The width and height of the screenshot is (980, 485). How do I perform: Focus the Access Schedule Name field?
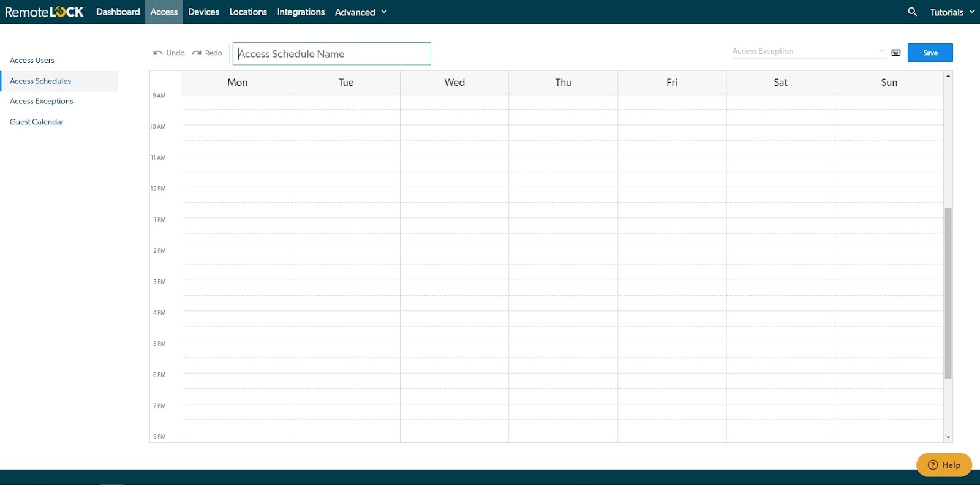(331, 54)
